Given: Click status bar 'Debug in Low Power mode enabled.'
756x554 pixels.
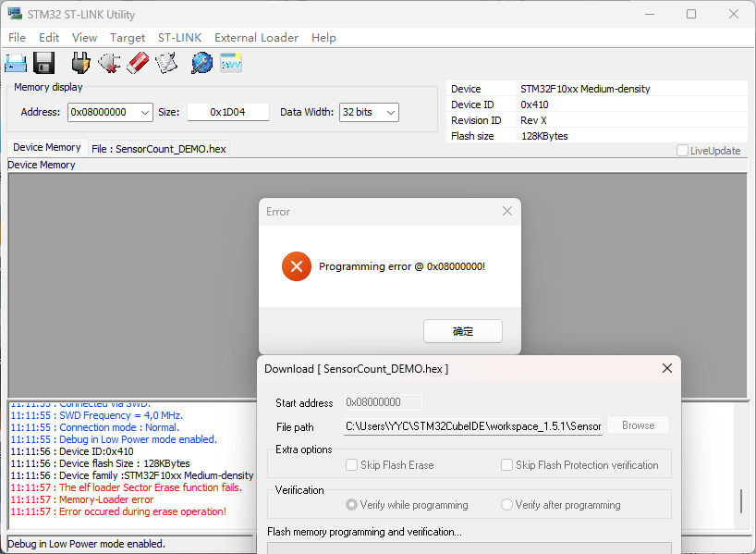Looking at the screenshot, I should (x=86, y=544).
